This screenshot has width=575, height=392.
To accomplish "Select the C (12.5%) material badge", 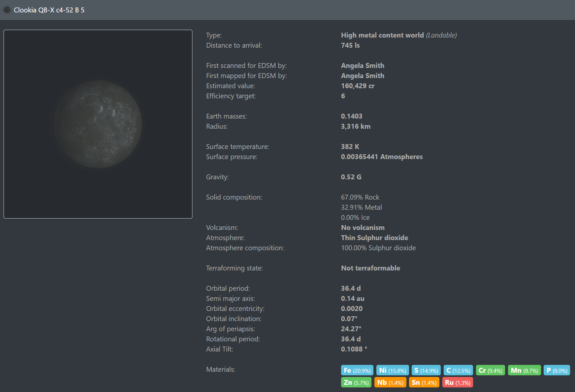I will (x=458, y=370).
